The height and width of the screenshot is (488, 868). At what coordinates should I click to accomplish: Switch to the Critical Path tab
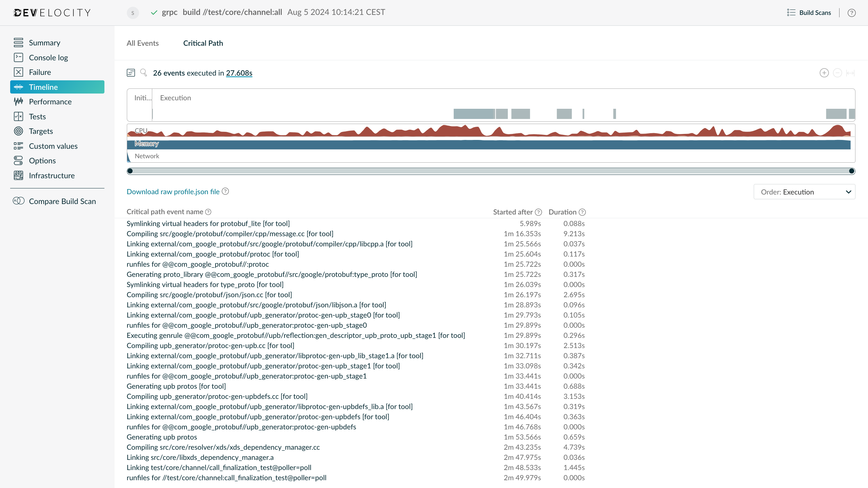click(x=202, y=43)
